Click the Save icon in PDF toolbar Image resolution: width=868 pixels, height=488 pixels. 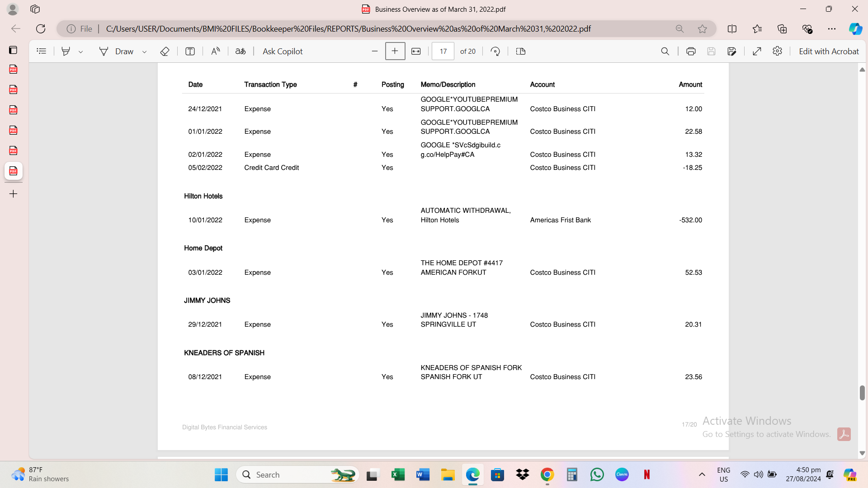point(711,52)
